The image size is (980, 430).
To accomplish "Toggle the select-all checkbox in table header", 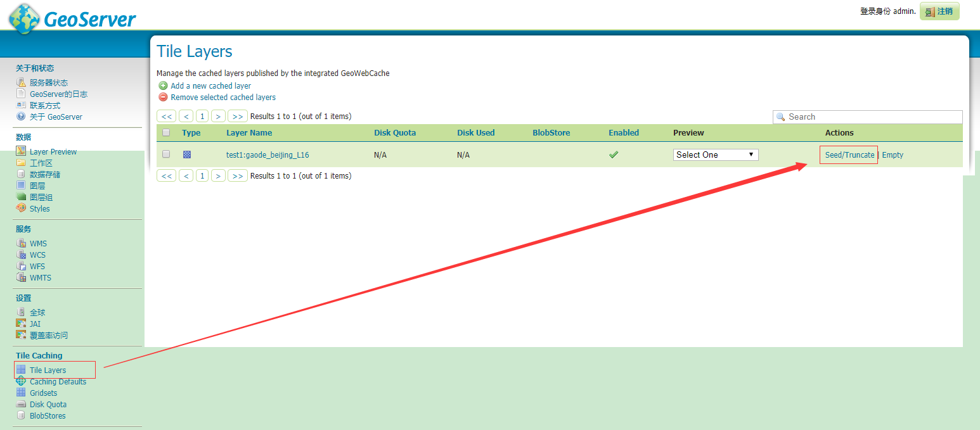I will 166,132.
